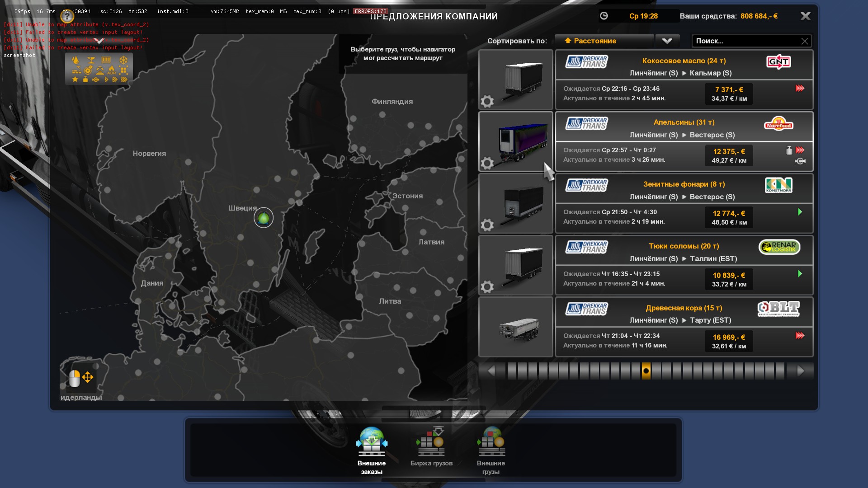Screen dimensions: 868x488
Task: Switch to Внешние заказы tab
Action: click(x=372, y=450)
